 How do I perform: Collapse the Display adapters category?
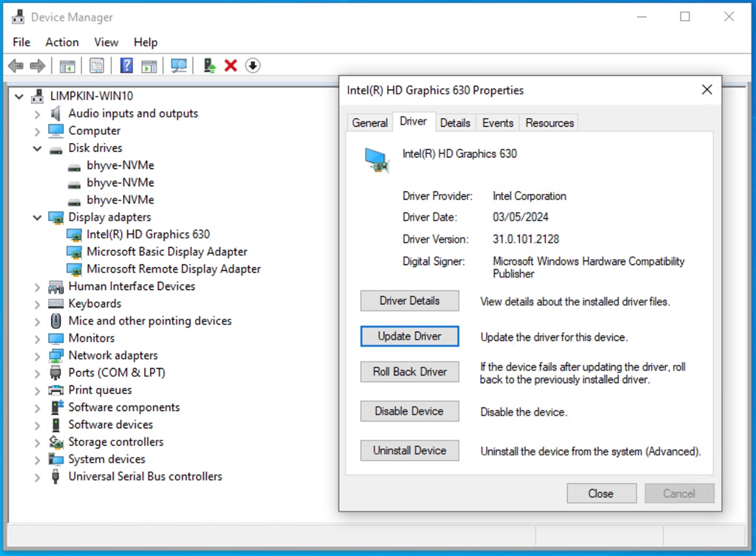click(37, 218)
